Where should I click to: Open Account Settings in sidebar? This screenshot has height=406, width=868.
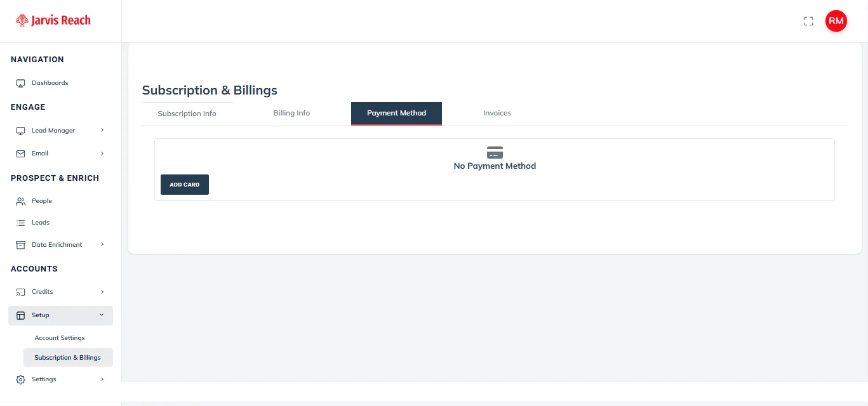pyautogui.click(x=60, y=338)
